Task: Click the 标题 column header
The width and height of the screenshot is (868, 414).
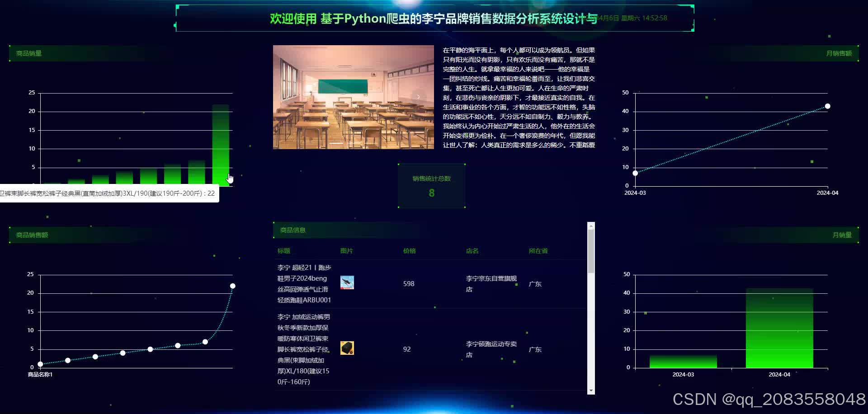Action: click(284, 251)
